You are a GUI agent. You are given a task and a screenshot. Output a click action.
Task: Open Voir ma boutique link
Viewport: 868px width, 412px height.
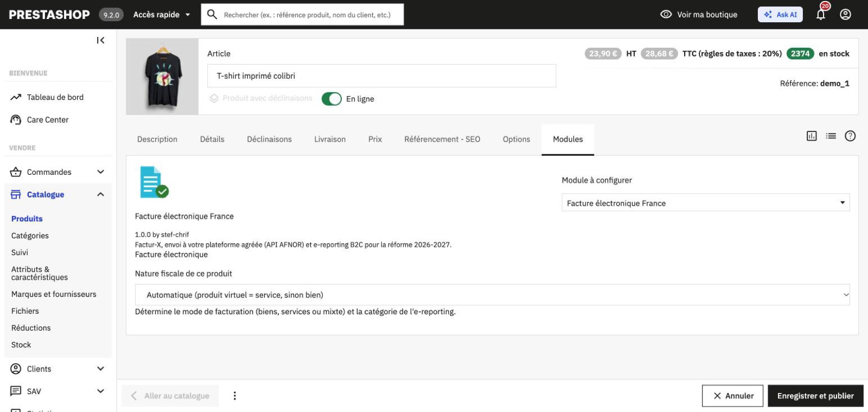pyautogui.click(x=699, y=15)
